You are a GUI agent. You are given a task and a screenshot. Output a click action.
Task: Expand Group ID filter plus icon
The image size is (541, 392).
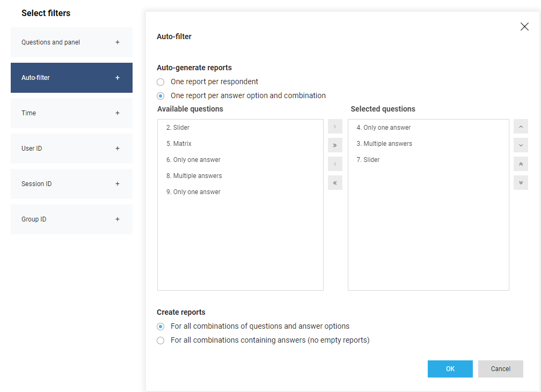pos(118,219)
